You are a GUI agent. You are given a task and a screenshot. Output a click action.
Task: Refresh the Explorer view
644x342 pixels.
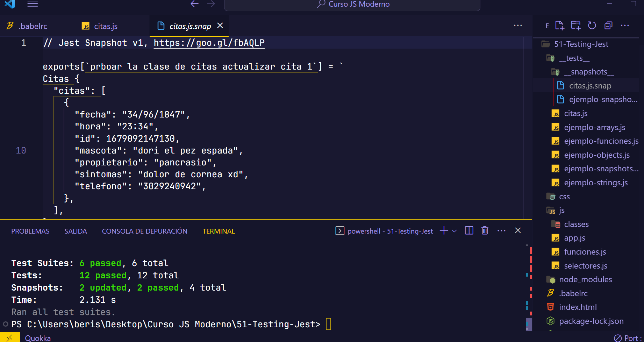tap(592, 25)
